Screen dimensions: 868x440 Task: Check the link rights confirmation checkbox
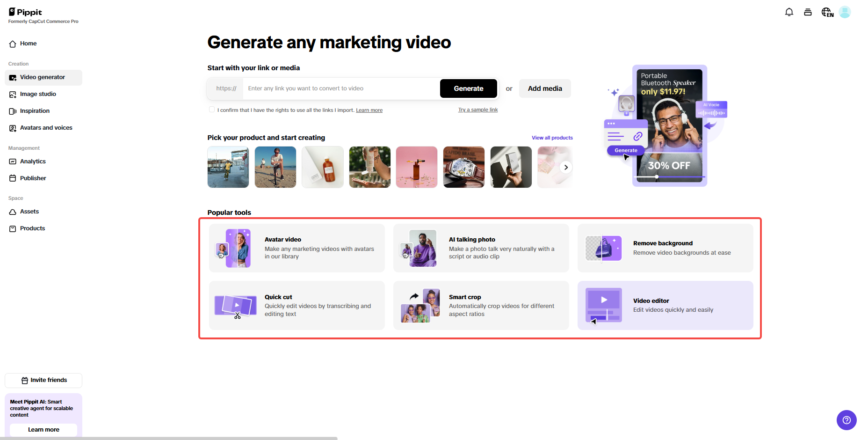(x=211, y=109)
